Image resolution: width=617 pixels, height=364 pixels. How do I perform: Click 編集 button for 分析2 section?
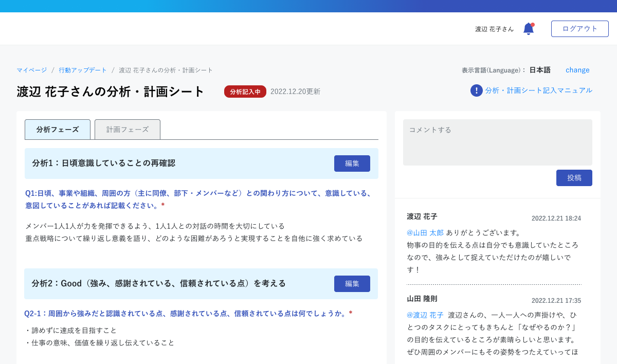pos(352,284)
